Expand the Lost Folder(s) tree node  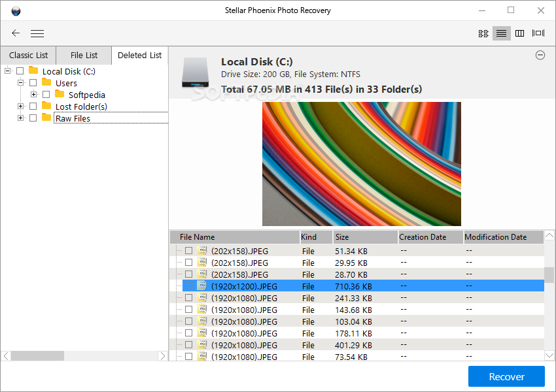(20, 106)
